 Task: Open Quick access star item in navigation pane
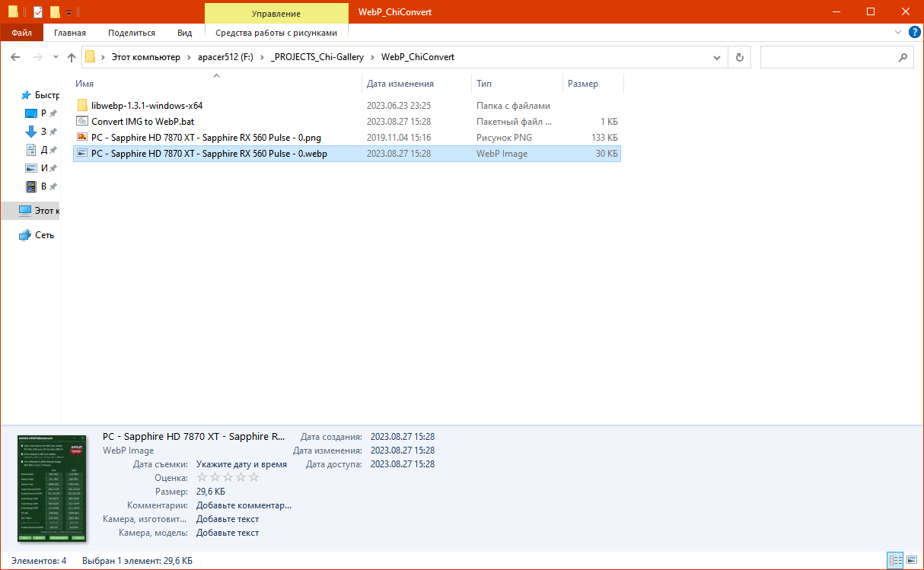tap(40, 95)
